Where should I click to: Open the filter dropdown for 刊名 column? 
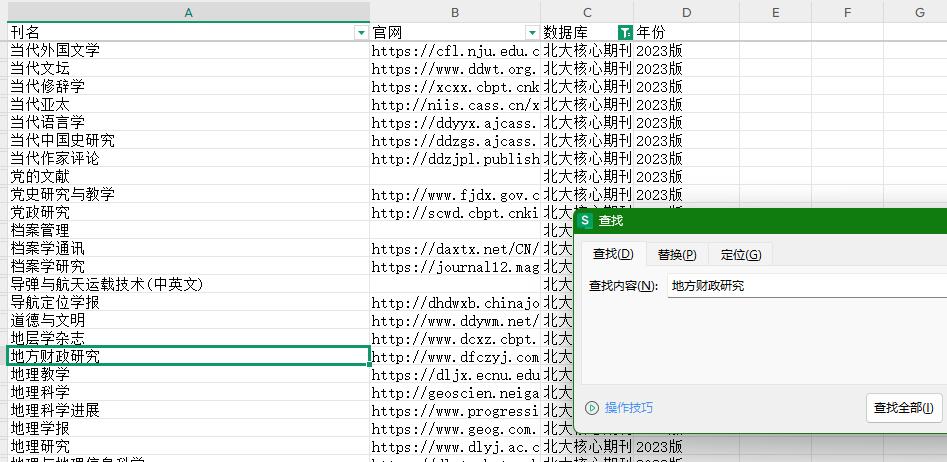361,32
